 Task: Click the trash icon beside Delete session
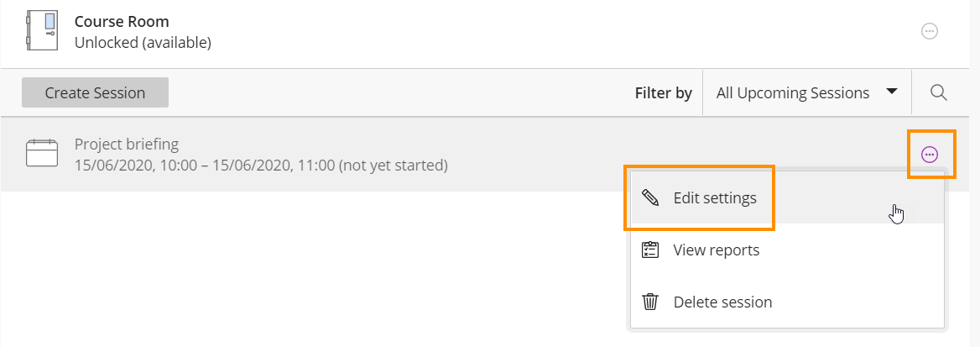point(650,302)
